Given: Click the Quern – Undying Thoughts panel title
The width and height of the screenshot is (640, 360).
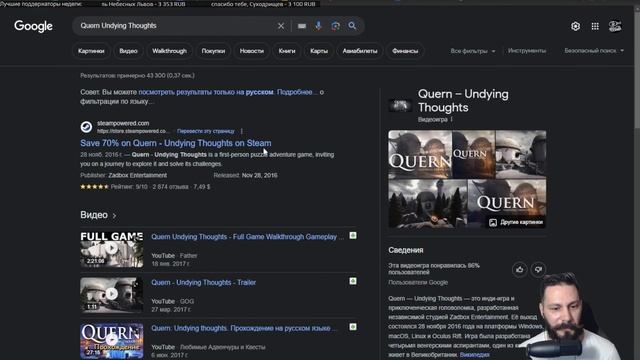Looking at the screenshot, I should [x=463, y=100].
